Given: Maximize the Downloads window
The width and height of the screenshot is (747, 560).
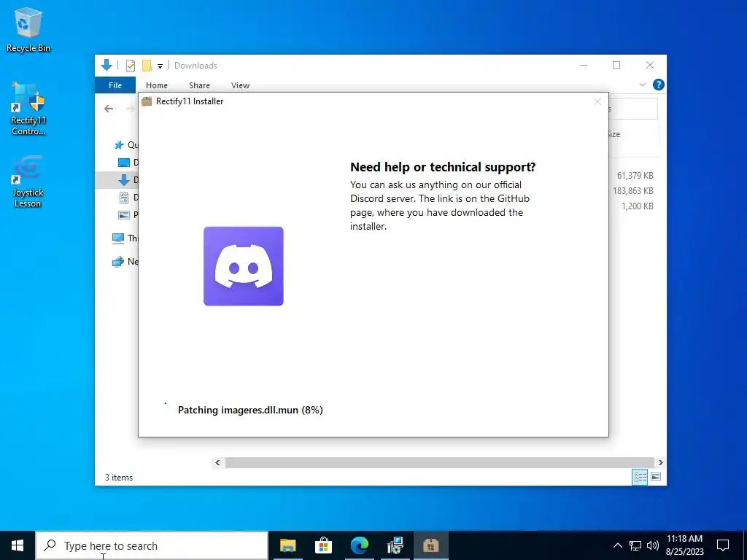Looking at the screenshot, I should coord(616,65).
